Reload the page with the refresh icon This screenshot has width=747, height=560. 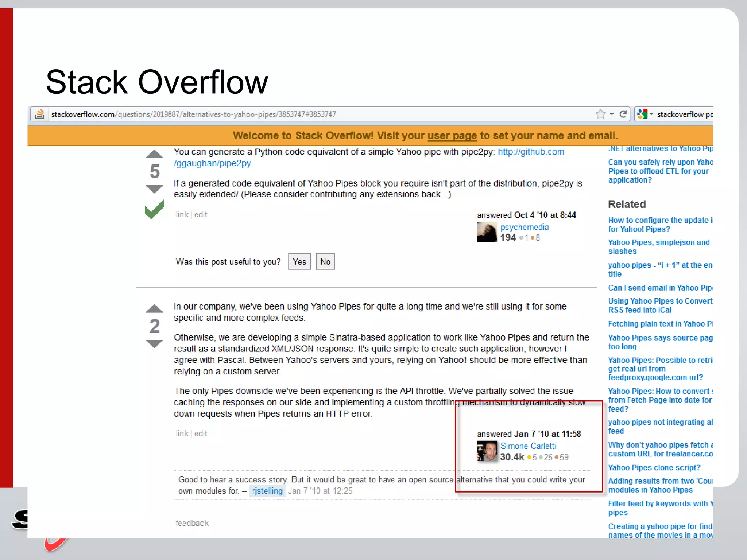click(x=623, y=114)
